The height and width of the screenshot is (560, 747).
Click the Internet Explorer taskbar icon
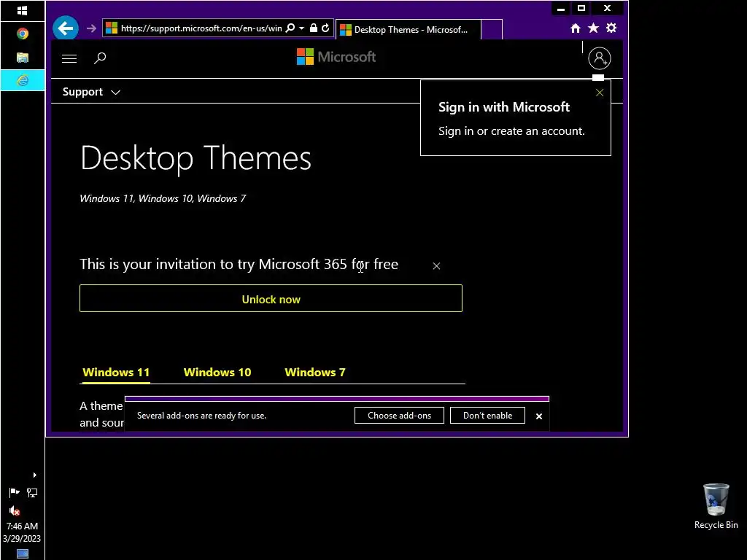tap(23, 80)
